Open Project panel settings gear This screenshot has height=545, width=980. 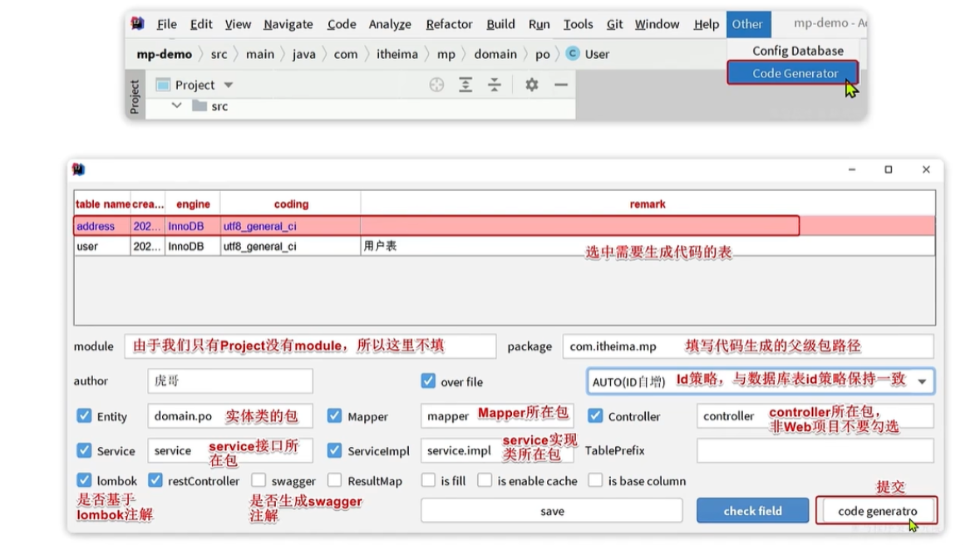[x=532, y=85]
